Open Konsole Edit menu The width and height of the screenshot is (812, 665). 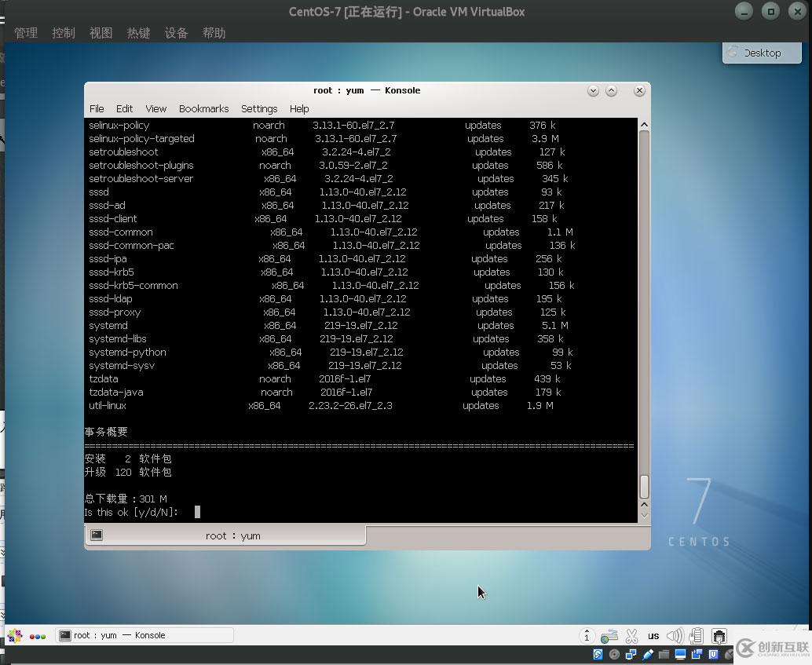(x=124, y=109)
